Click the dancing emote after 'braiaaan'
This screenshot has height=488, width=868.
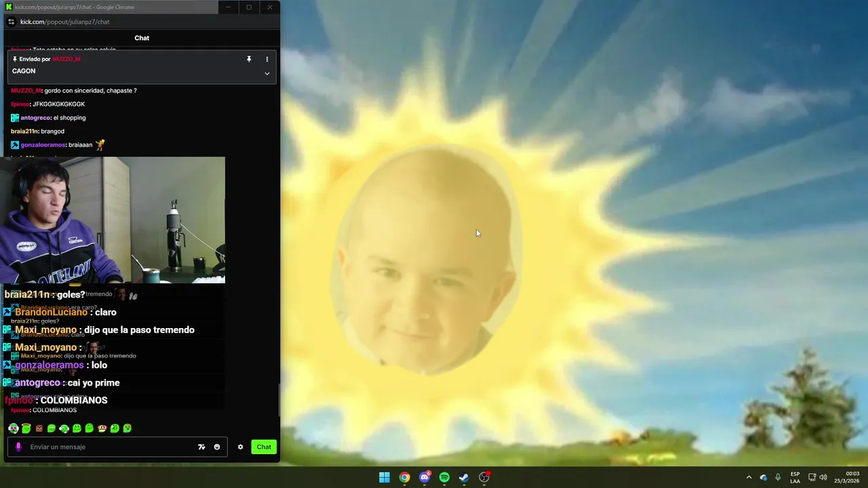pyautogui.click(x=100, y=144)
